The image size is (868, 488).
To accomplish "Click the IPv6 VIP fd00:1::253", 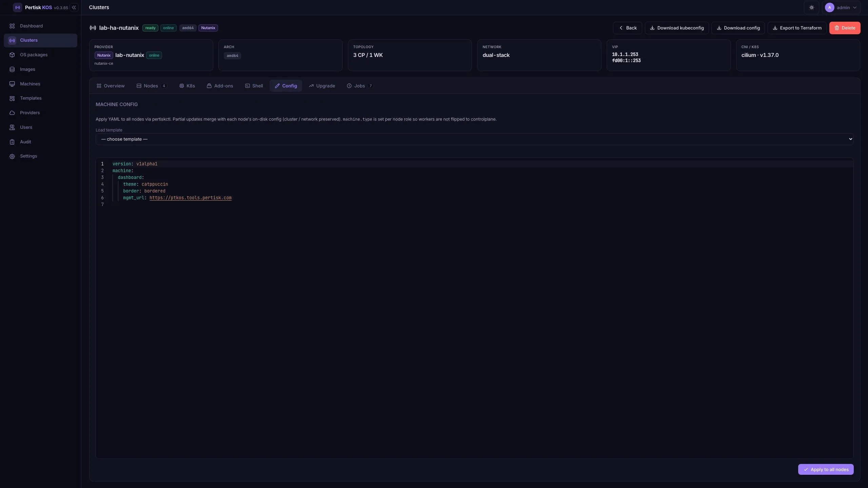I will [626, 61].
